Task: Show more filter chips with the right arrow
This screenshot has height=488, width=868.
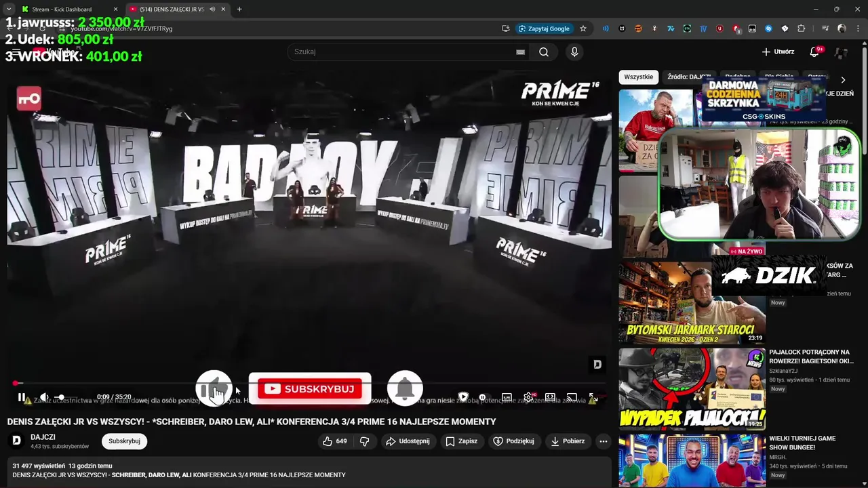Action: click(x=843, y=79)
